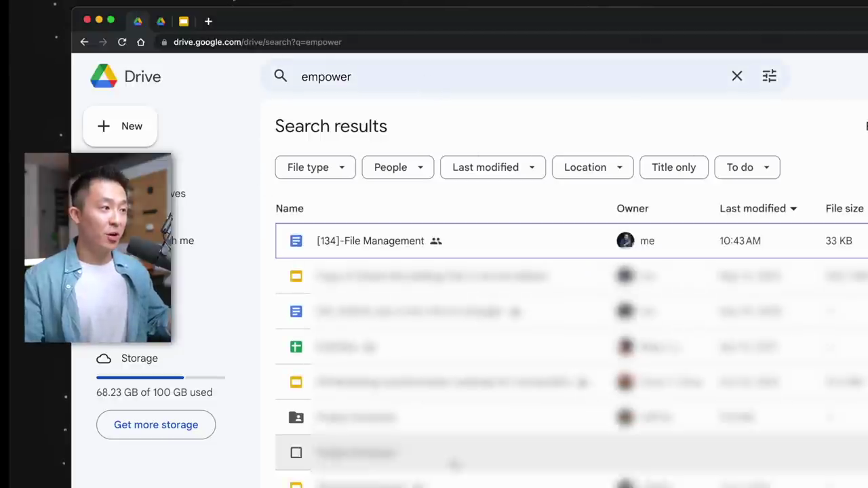Open the [134]-File Management document
Image resolution: width=868 pixels, height=488 pixels.
pyautogui.click(x=370, y=241)
